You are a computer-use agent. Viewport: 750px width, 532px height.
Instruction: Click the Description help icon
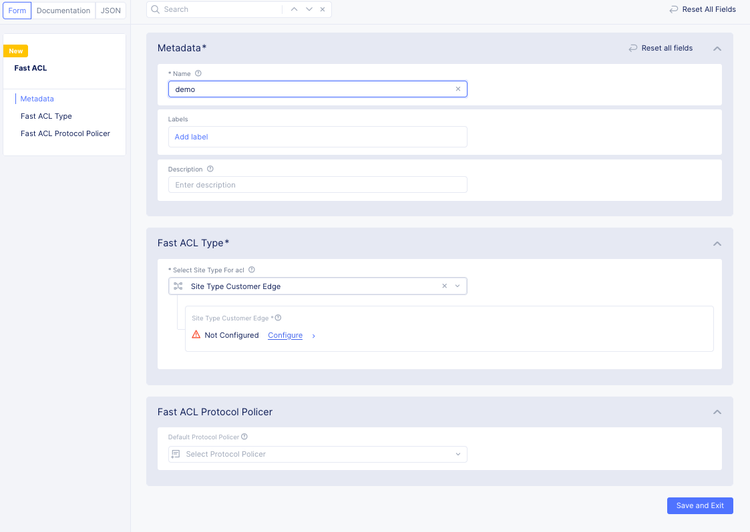[210, 169]
